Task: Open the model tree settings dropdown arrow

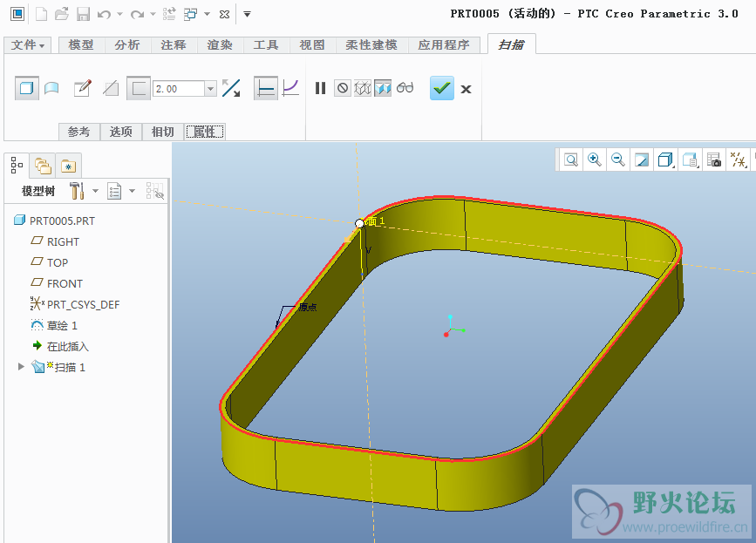Action: coord(95,191)
